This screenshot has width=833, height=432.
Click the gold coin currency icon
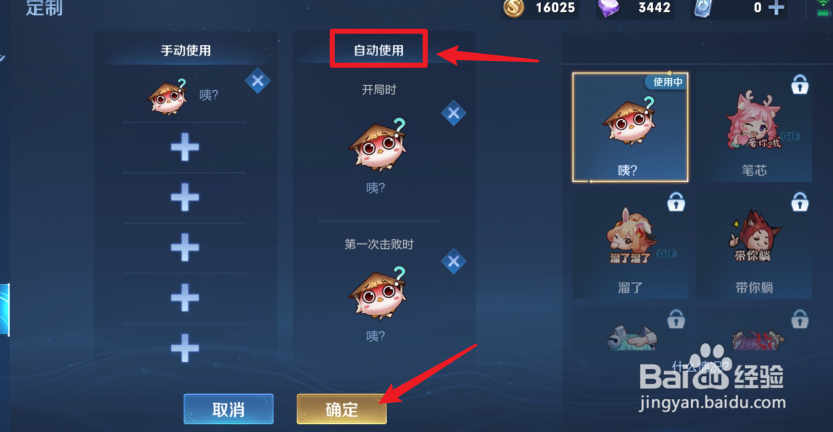tap(514, 7)
